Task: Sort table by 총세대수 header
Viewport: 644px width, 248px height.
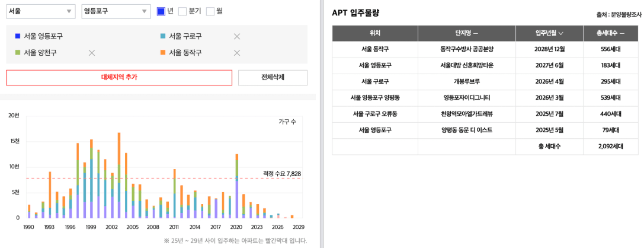Action: [x=611, y=33]
